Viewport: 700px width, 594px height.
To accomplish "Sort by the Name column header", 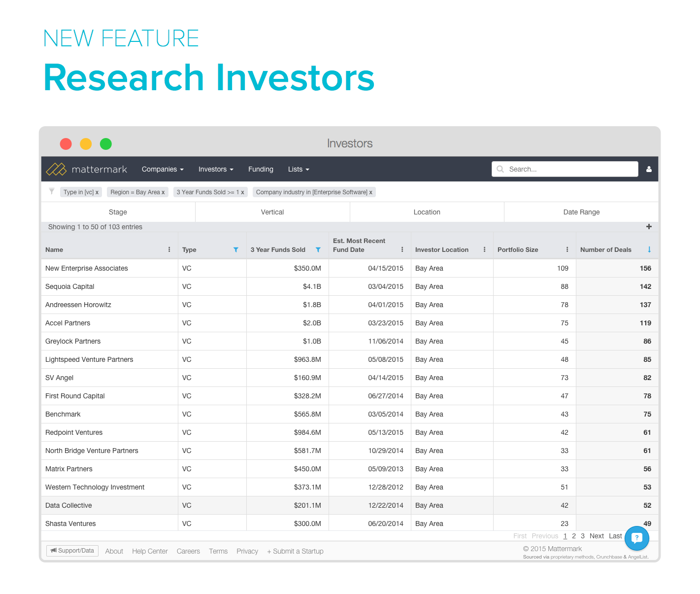I will (x=54, y=250).
